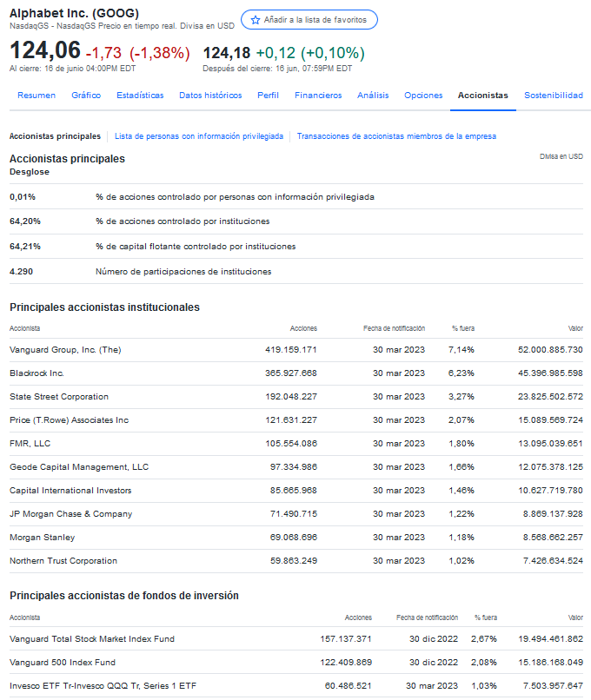This screenshot has height=700, width=591.
Task: Click JP Morgan Chase & Company name
Action: (x=71, y=514)
